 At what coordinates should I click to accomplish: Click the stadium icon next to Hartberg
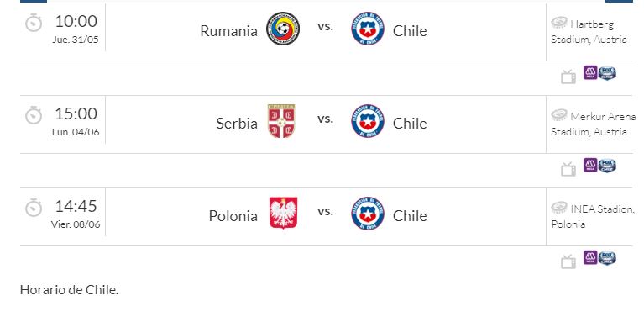(559, 23)
